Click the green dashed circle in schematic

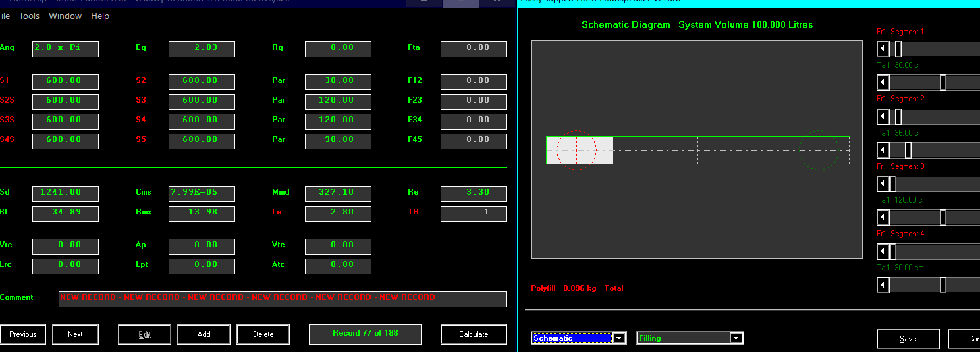point(819,150)
